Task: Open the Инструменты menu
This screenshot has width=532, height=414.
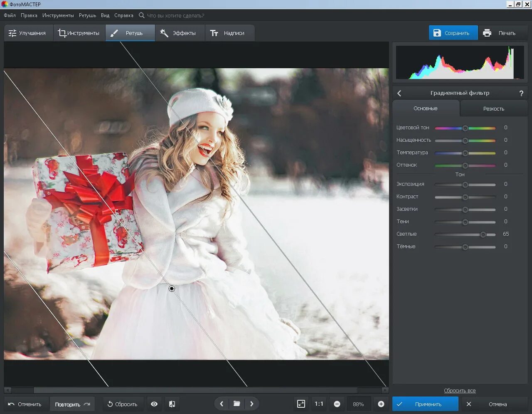Action: click(58, 15)
